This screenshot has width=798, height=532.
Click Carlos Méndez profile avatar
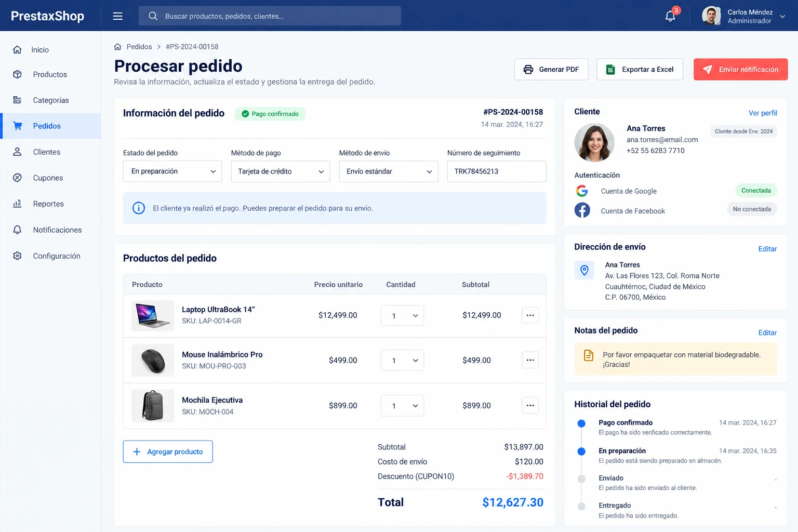[711, 16]
